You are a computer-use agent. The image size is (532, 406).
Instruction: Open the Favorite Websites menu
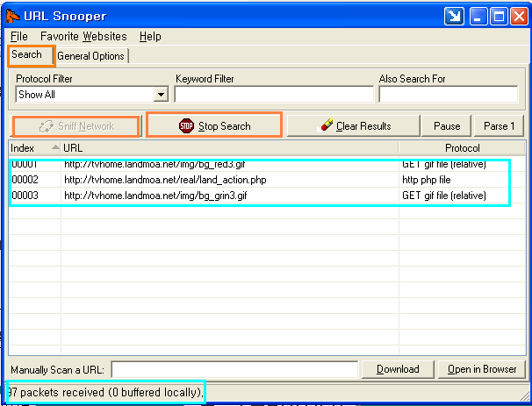83,36
